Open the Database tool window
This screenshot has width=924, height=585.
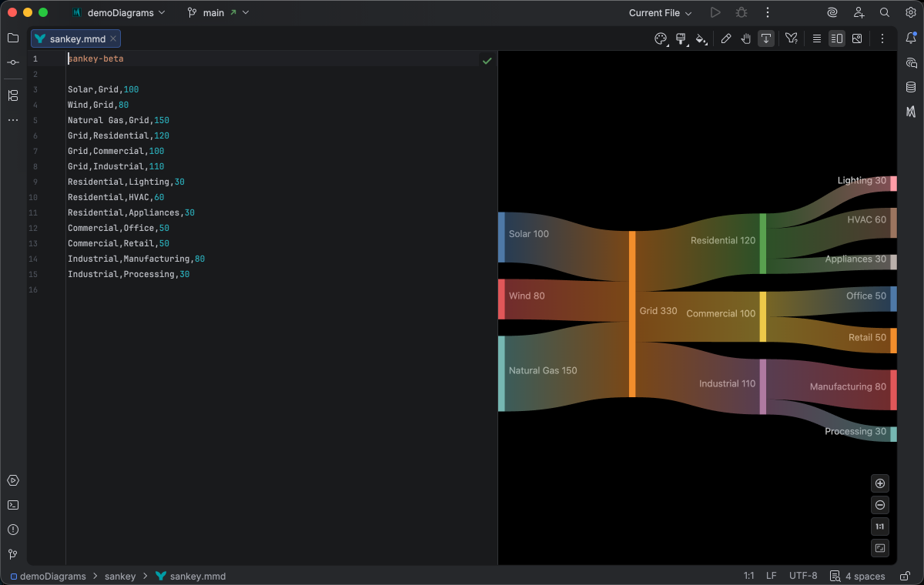click(x=911, y=87)
